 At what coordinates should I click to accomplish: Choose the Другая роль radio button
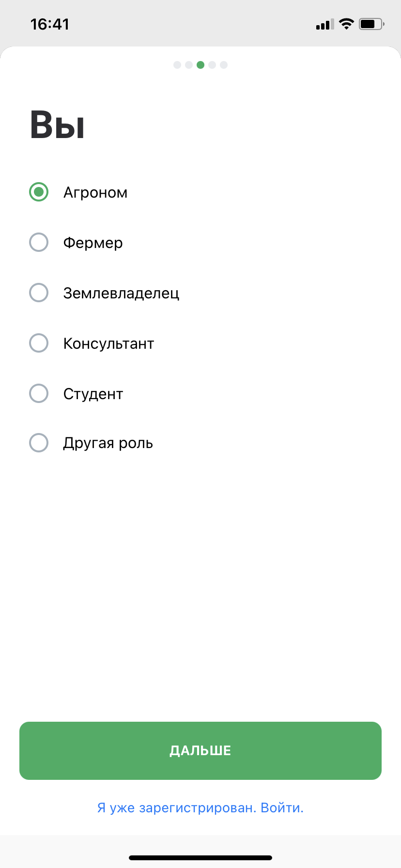pos(39,443)
